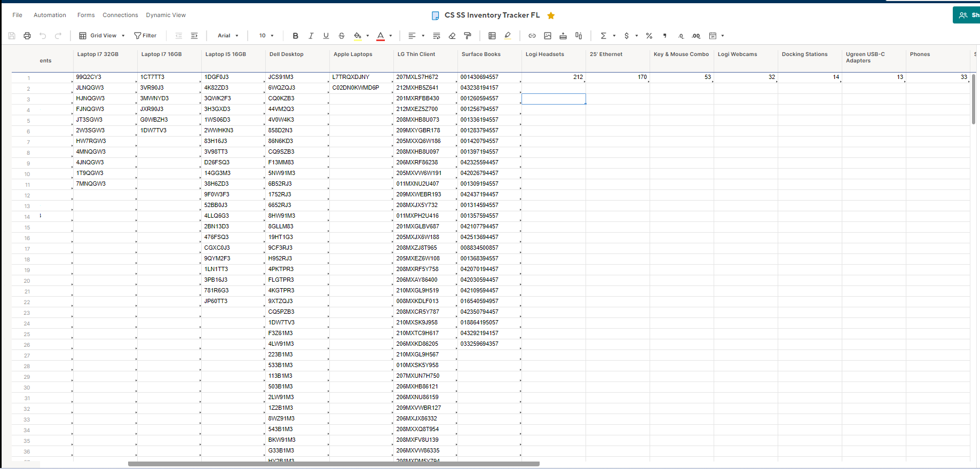Select the selected empty Logi Headsets cell

point(554,99)
